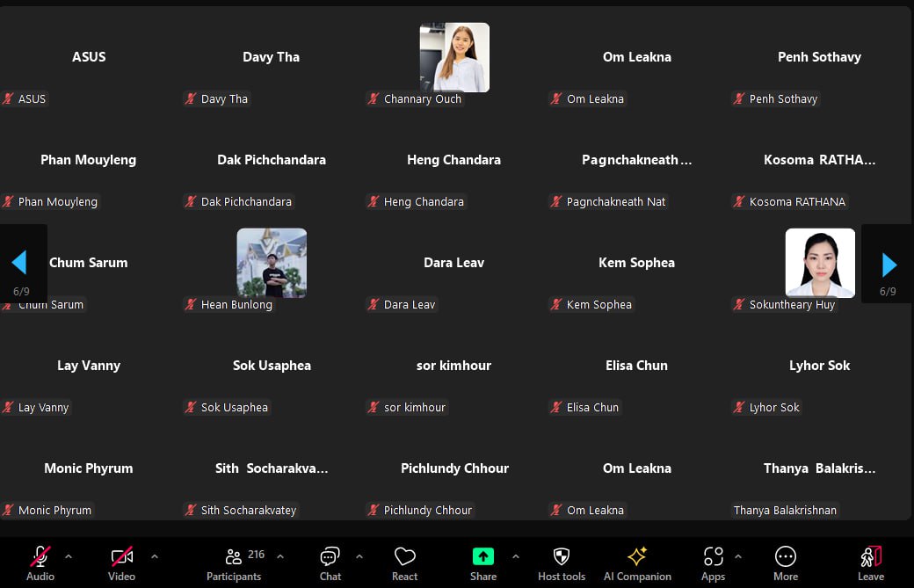Click muted mic icon beside Davy Tha label

[x=191, y=98]
